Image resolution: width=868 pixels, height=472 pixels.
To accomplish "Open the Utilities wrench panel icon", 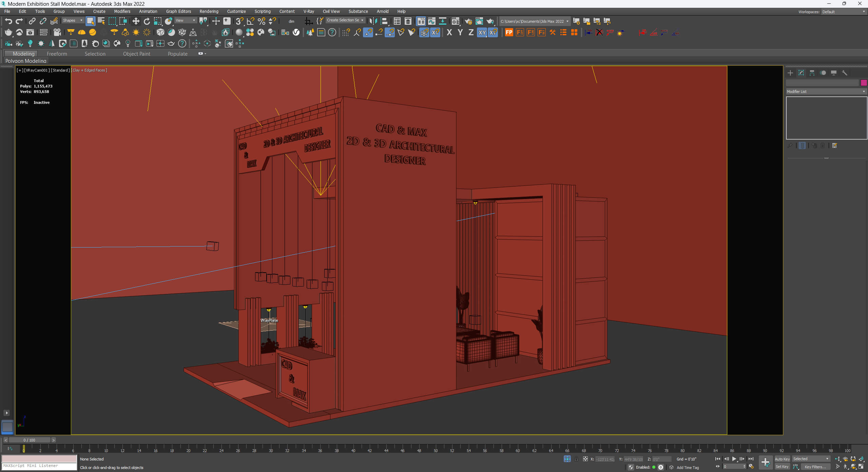I will (845, 73).
